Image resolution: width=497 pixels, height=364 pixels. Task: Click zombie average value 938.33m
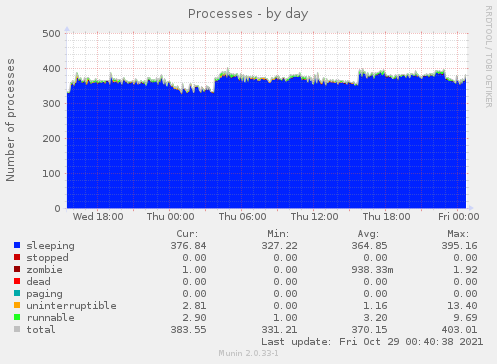click(x=372, y=270)
